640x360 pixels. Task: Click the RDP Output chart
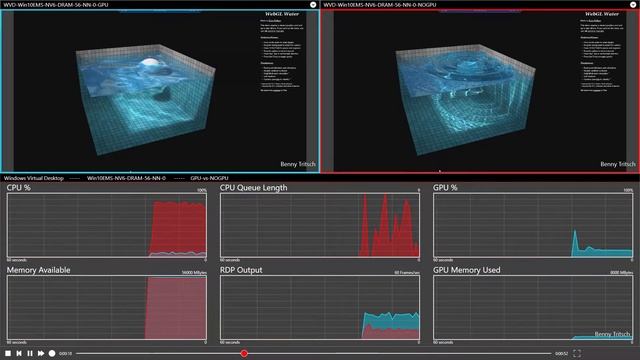pyautogui.click(x=320, y=307)
